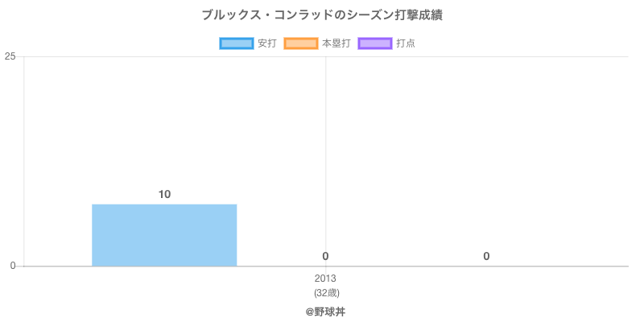Viewport: 644px width, 322px height.
Task: Open the @野球丼 credit text
Action: tap(326, 312)
